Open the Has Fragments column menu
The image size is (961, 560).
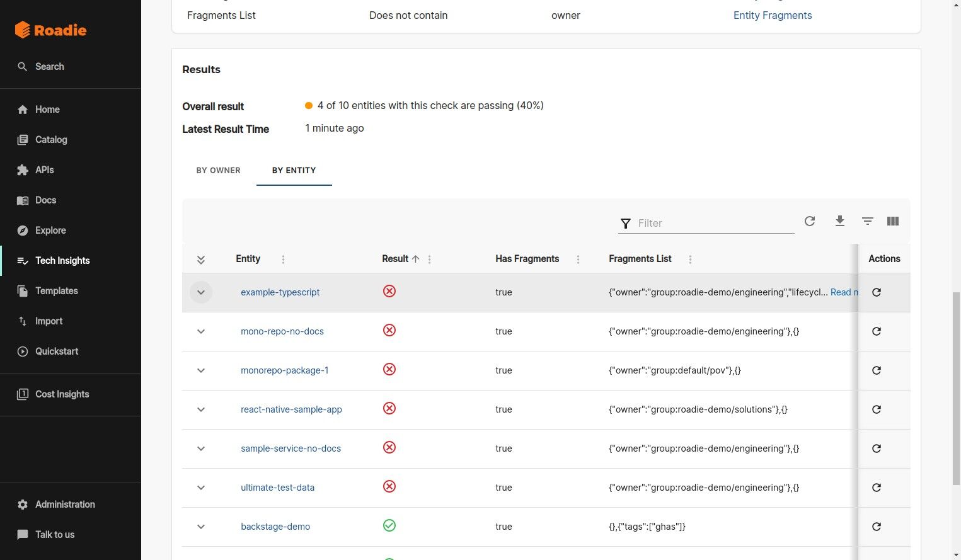coord(578,260)
